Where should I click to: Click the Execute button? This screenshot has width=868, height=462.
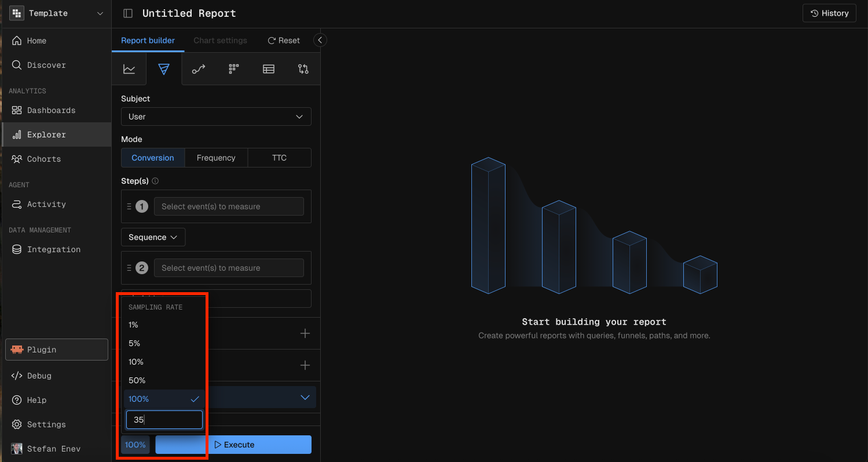(x=233, y=445)
